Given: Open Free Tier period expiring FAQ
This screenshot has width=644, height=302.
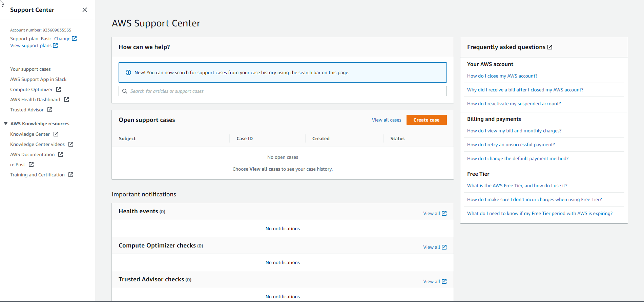Looking at the screenshot, I should coord(540,213).
